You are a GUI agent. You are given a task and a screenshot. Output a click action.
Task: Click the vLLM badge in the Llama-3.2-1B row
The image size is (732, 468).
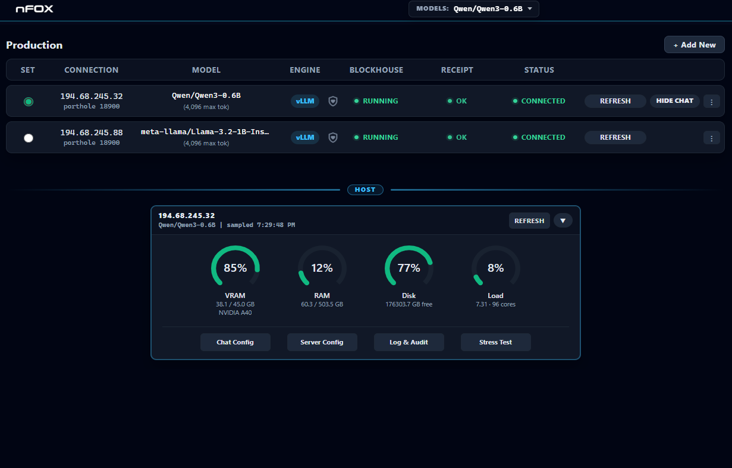(305, 137)
